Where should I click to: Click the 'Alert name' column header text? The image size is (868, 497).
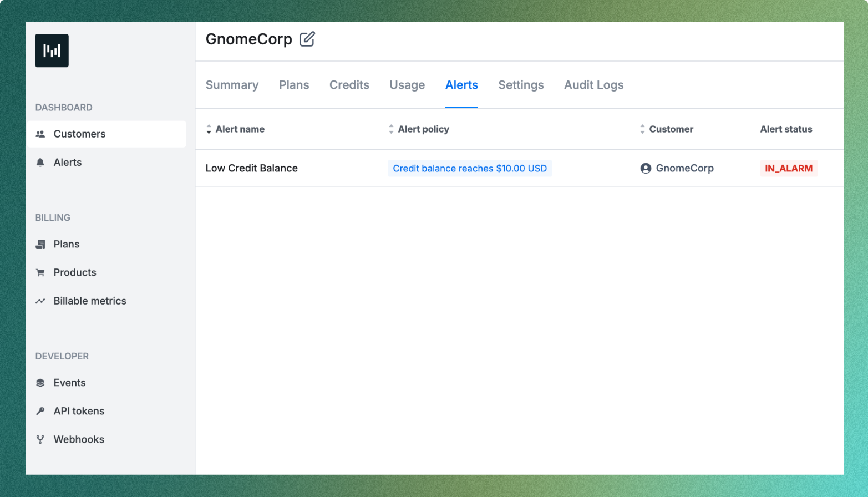[240, 129]
